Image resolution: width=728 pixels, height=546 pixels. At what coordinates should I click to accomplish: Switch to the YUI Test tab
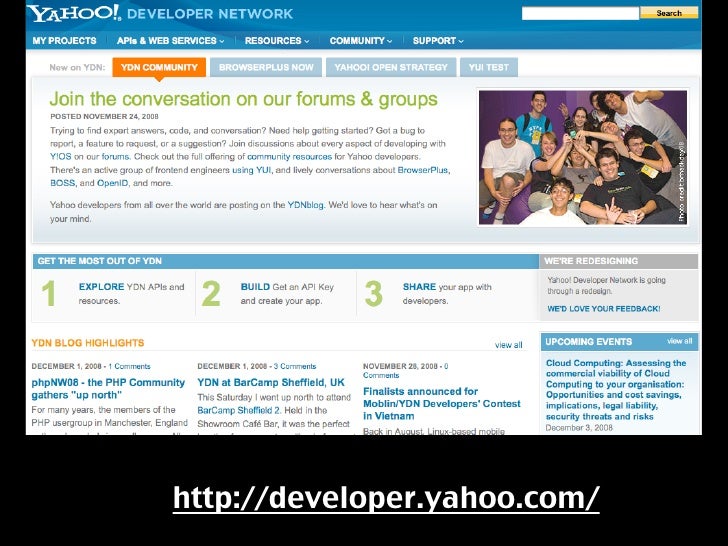click(488, 67)
